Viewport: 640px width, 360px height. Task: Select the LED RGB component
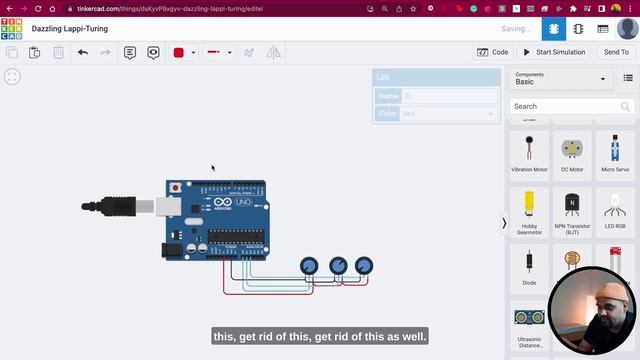(615, 212)
